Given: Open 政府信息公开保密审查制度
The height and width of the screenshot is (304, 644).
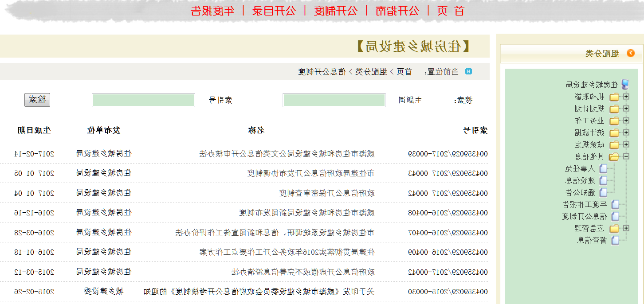Looking at the screenshot, I should 327,193.
